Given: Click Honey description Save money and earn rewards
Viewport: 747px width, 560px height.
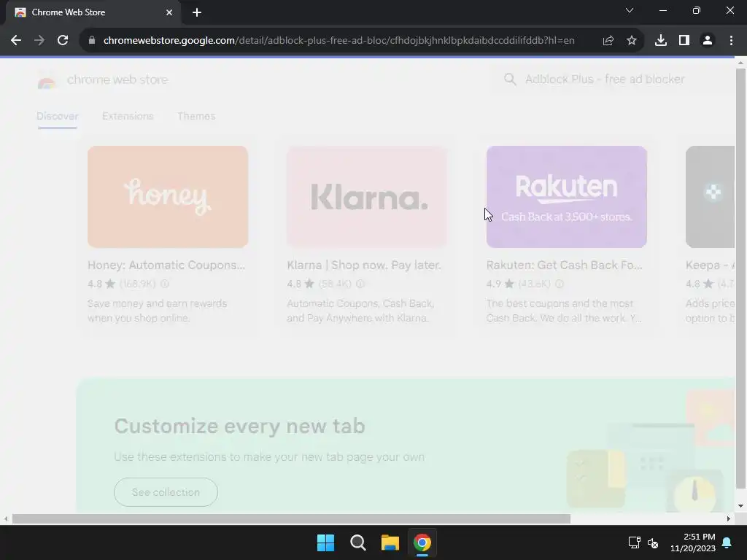Looking at the screenshot, I should tap(158, 311).
